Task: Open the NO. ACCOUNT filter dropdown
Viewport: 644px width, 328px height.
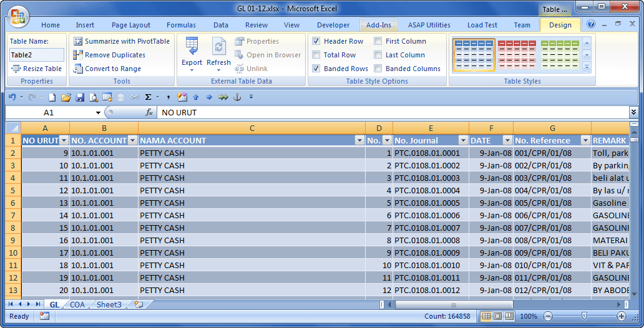Action: [x=133, y=140]
